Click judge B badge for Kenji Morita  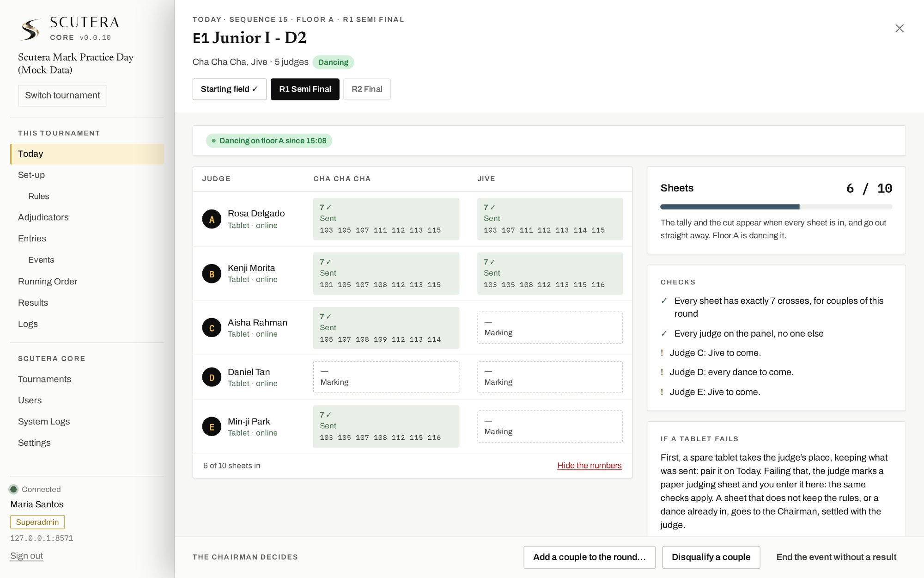[212, 274]
